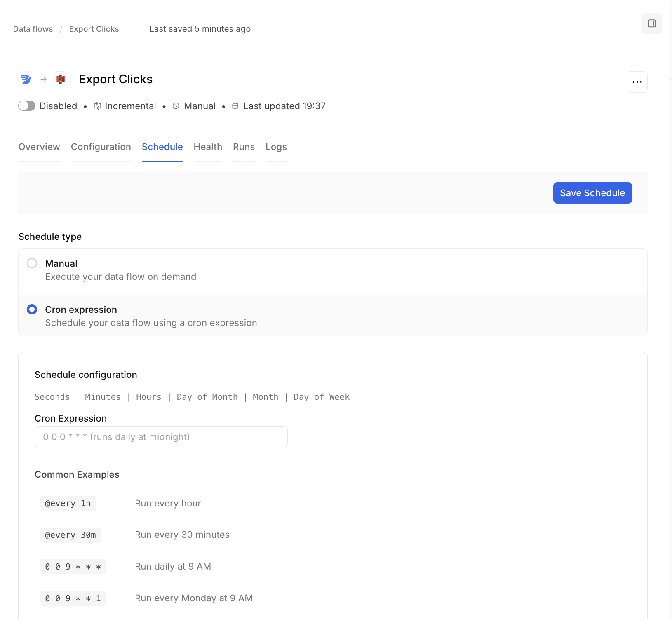Click the calendar icon beside Last updated

click(235, 106)
